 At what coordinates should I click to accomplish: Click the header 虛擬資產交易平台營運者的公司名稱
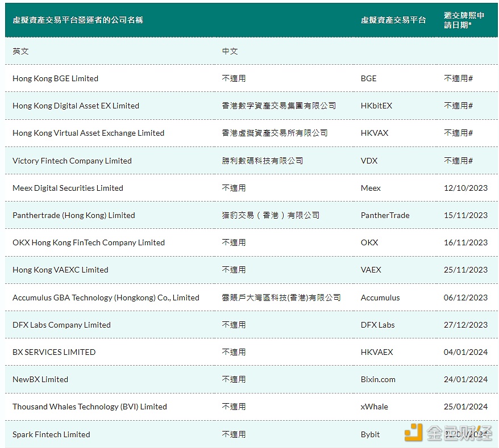pos(78,20)
